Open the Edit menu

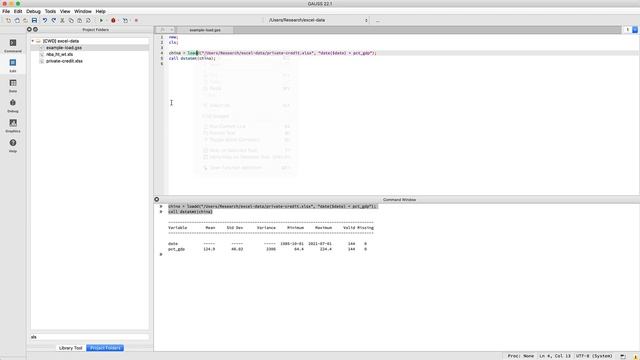(18, 11)
